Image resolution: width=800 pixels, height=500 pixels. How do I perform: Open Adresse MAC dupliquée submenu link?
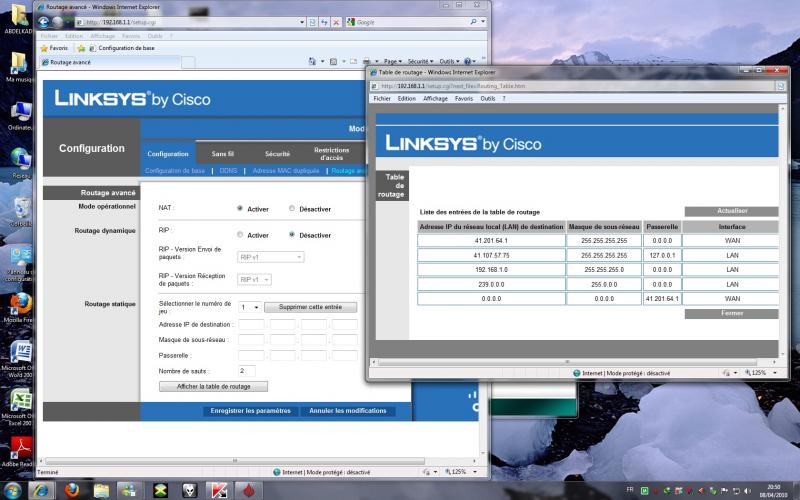coord(286,171)
